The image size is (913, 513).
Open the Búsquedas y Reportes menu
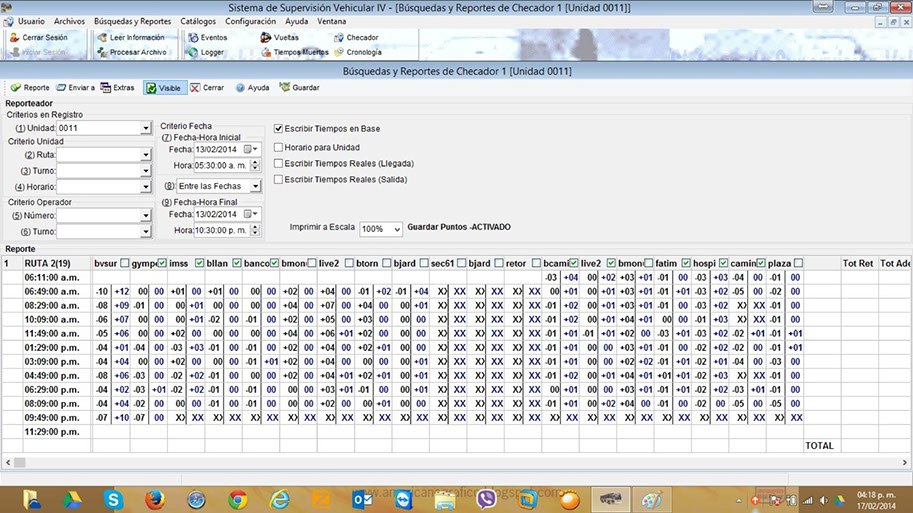click(132, 21)
